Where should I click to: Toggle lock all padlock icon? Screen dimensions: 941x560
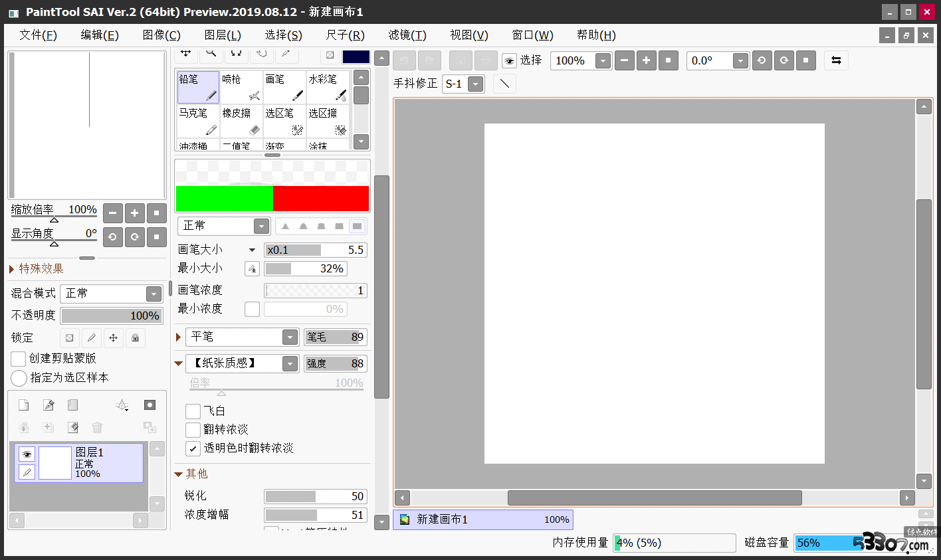136,337
